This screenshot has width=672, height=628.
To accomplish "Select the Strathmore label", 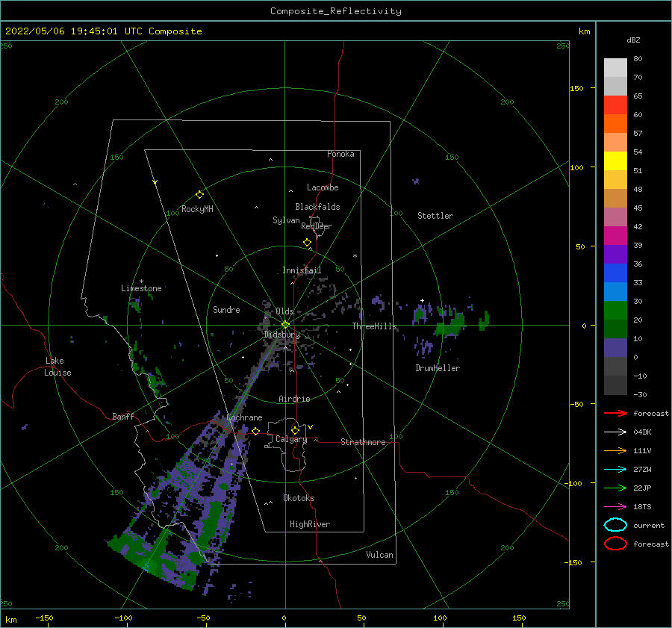I will click(363, 442).
